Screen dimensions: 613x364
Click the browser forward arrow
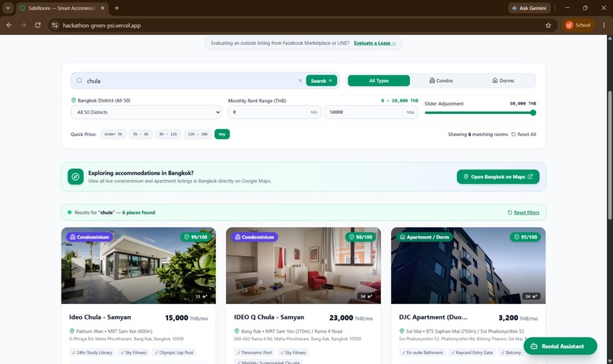24,25
